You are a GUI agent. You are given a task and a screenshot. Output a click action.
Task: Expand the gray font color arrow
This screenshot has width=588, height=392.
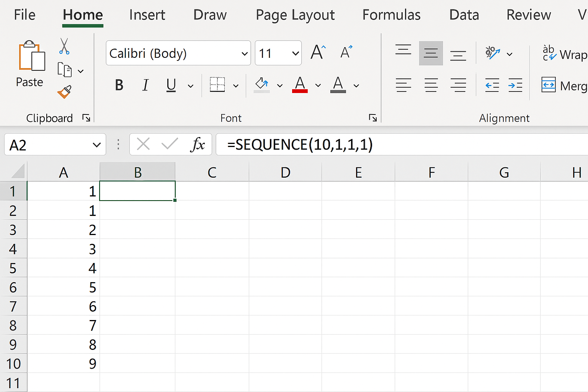(x=356, y=85)
